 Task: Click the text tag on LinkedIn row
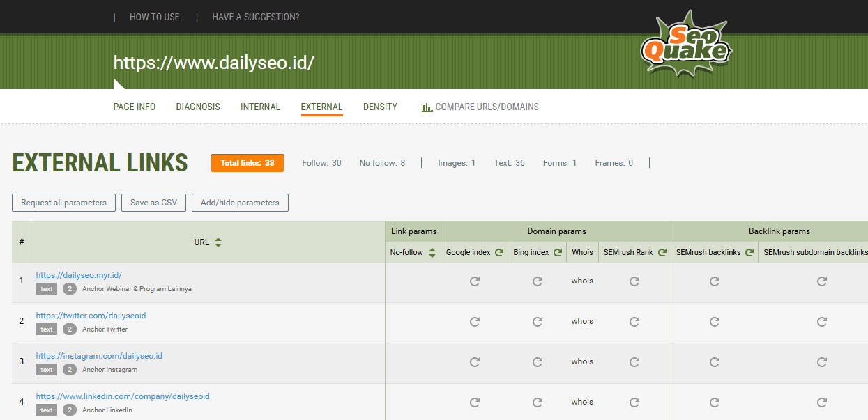(47, 410)
